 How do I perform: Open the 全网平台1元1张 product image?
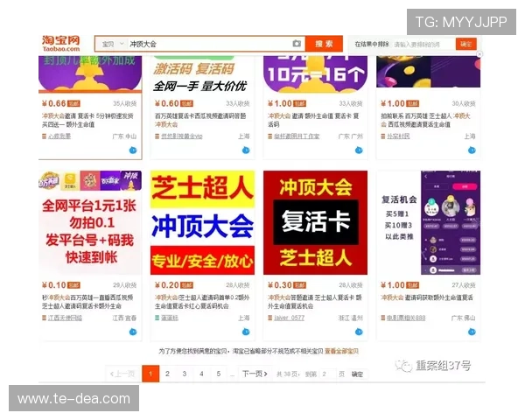click(x=90, y=223)
